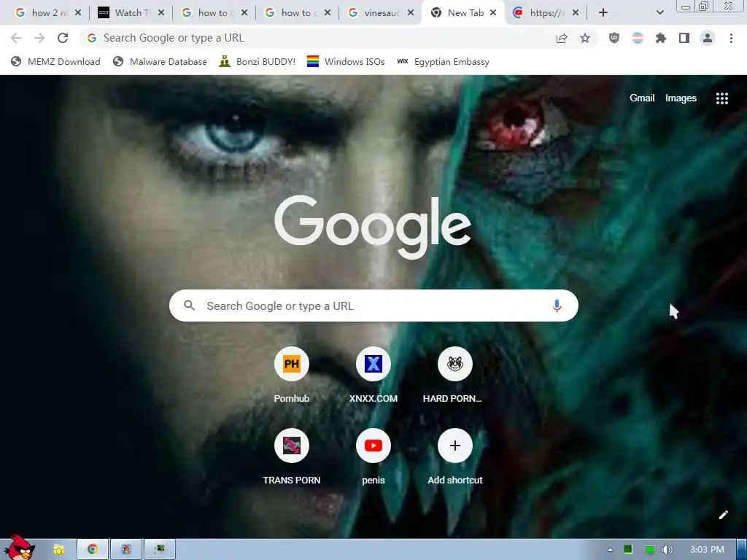
Task: Click the search magnifier icon in search box
Action: click(189, 306)
